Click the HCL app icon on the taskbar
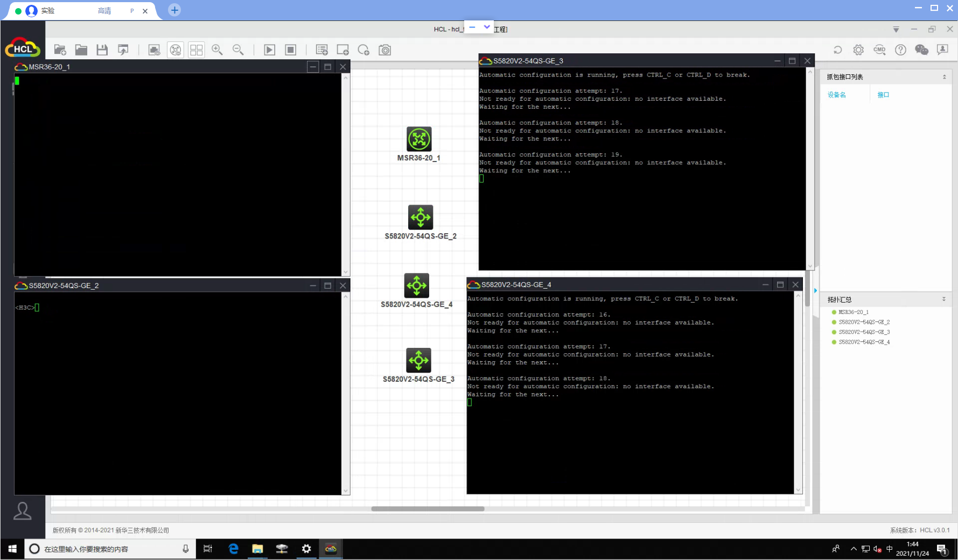958x560 pixels. [331, 549]
